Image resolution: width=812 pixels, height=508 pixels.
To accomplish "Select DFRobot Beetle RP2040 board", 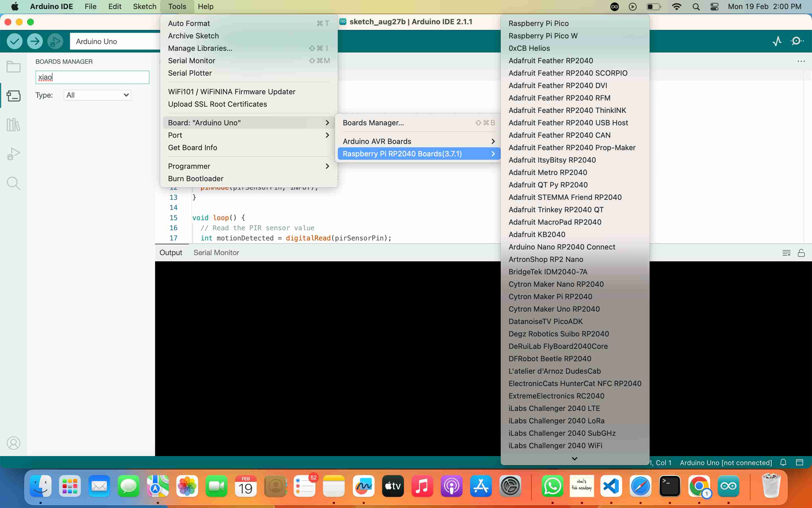I will [575, 358].
